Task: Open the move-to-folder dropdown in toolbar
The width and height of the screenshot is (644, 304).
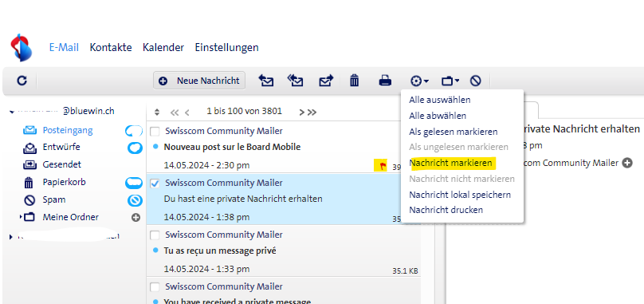Action: pos(450,81)
